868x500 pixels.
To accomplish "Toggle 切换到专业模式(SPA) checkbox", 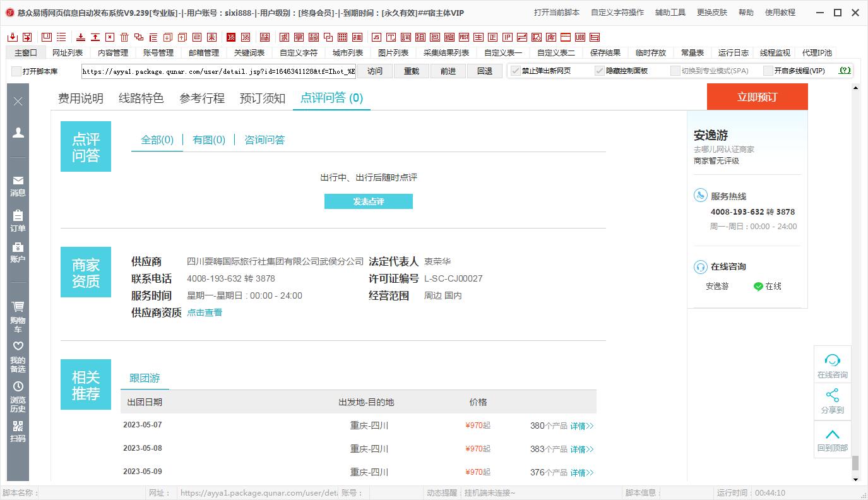I will [x=675, y=71].
